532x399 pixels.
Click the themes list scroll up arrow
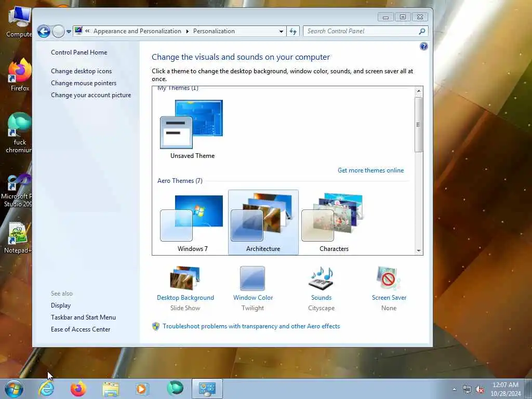click(x=419, y=91)
